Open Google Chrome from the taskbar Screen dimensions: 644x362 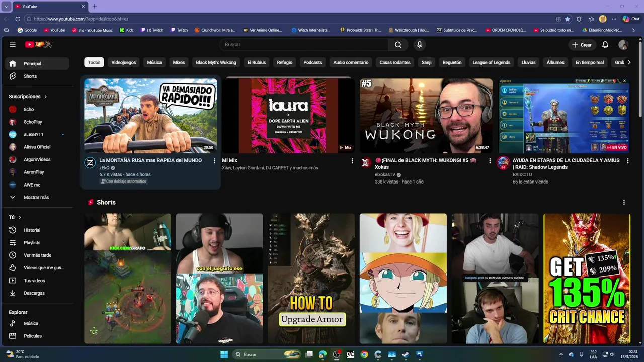364,354
